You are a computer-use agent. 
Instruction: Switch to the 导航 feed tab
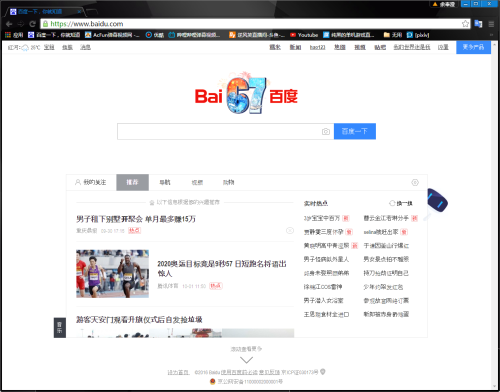click(x=165, y=182)
